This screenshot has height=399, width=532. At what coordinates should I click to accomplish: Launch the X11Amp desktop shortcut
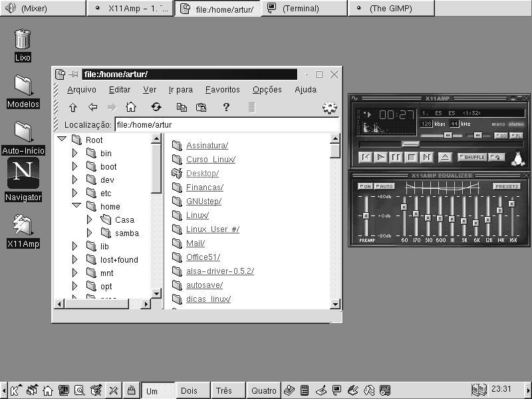point(23,225)
